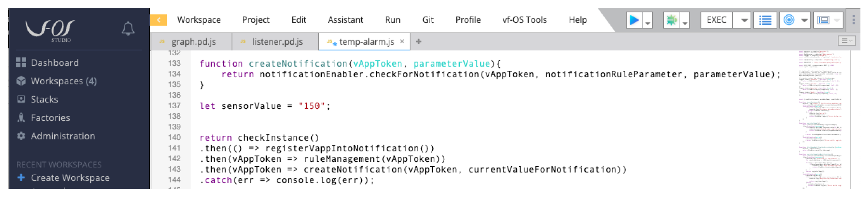868x199 pixels.
Task: Add new editor tab with plus
Action: pyautogui.click(x=418, y=42)
